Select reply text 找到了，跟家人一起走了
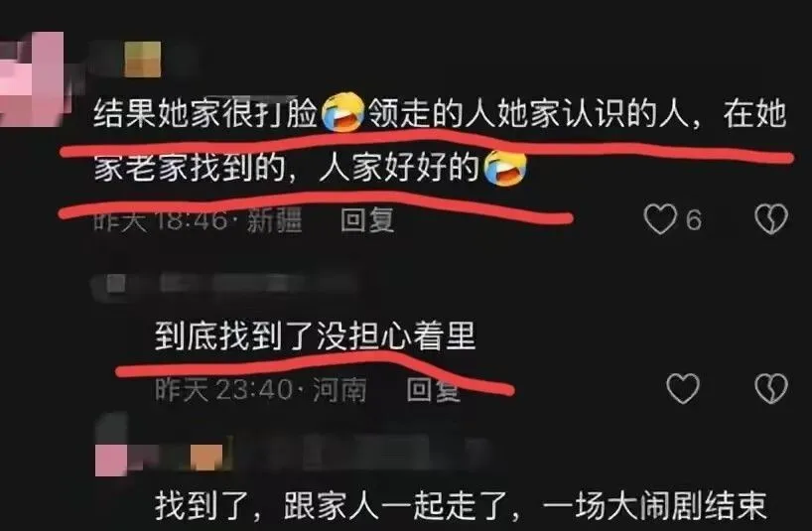Screen dimensions: 812x531 [x=336, y=505]
